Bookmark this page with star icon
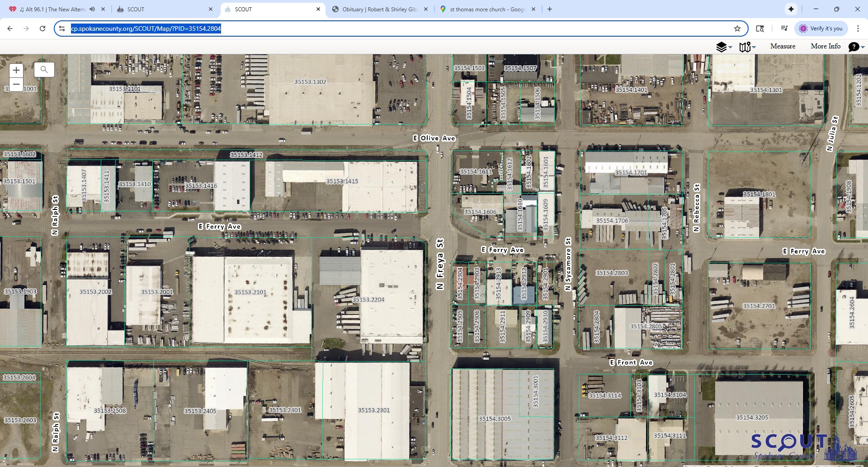Viewport: 868px width, 467px height. point(737,29)
